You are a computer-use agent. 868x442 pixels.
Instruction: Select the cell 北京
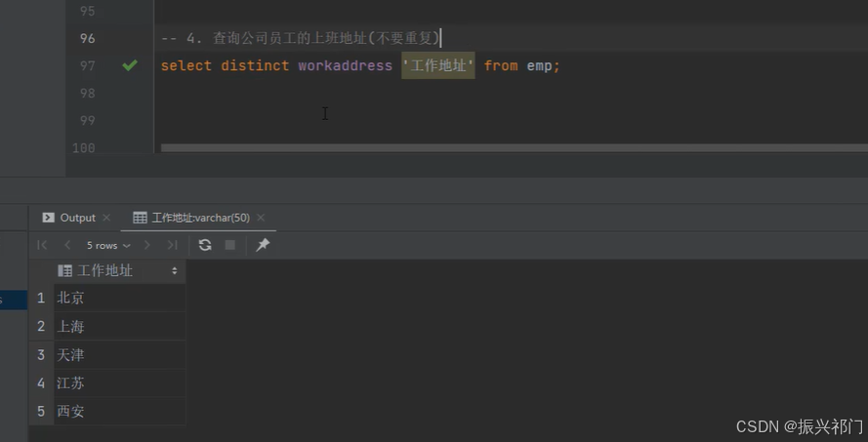click(119, 299)
